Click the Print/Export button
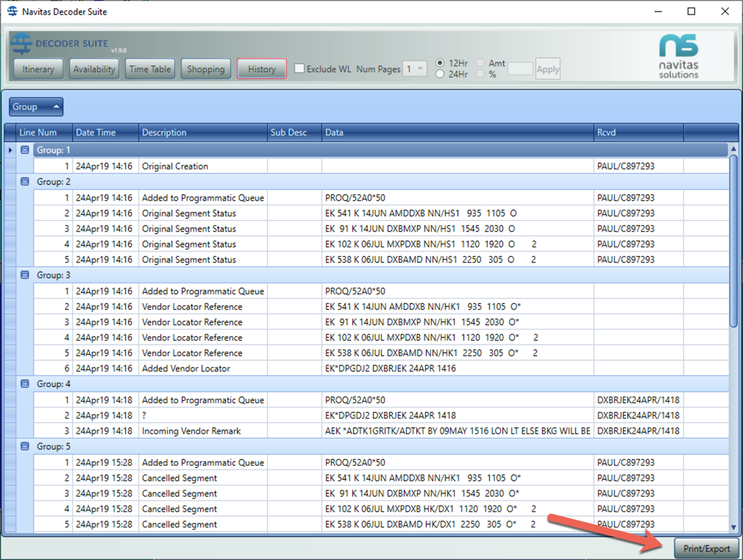Viewport: 743px width, 560px height. coord(706,549)
